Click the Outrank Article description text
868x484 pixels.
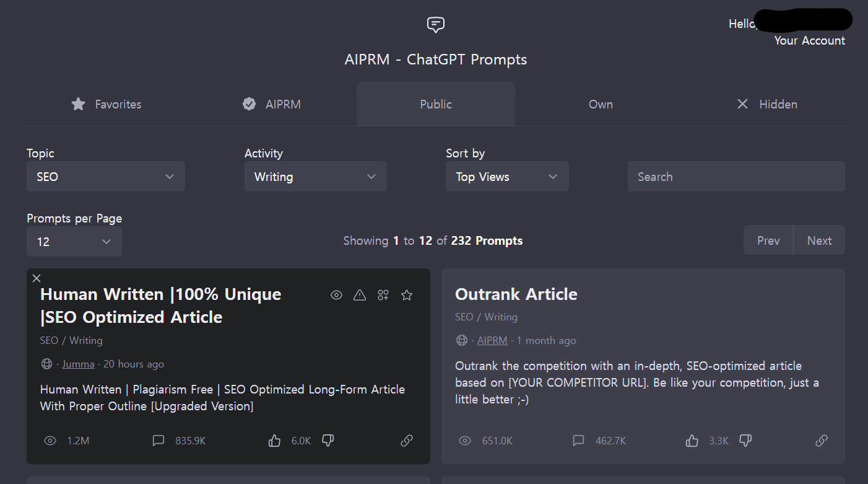(637, 382)
